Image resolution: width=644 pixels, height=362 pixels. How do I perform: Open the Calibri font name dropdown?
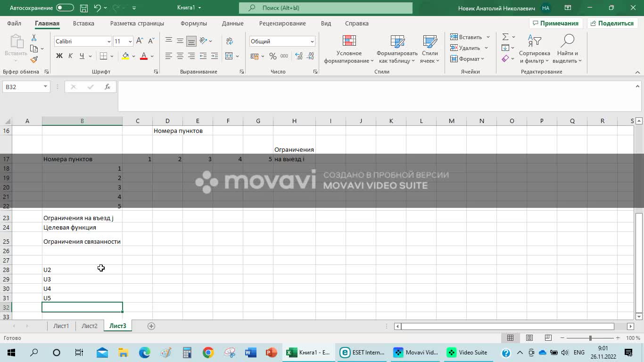109,41
